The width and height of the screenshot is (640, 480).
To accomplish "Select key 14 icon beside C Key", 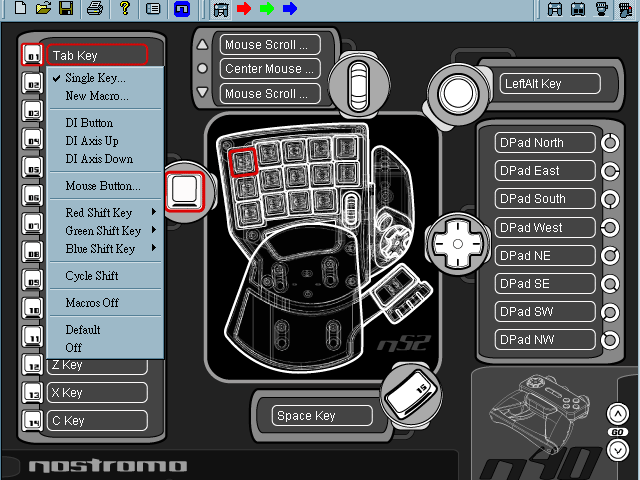I will pyautogui.click(x=32, y=421).
